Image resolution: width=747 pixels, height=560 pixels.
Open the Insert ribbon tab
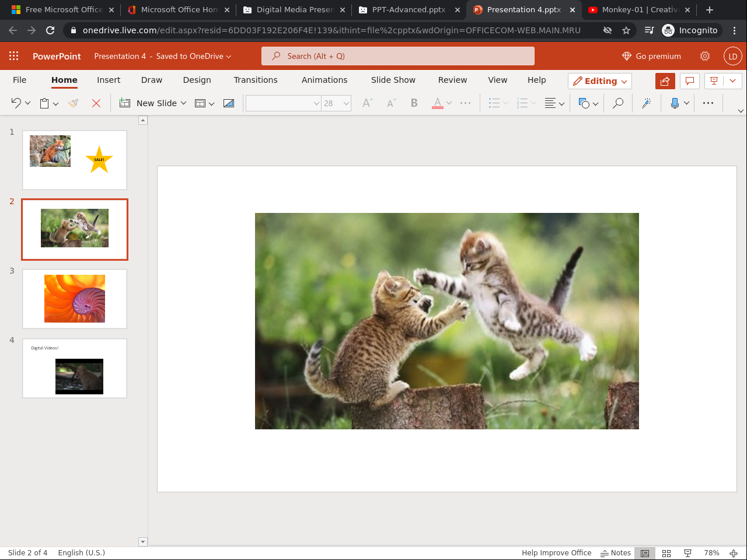click(x=109, y=80)
